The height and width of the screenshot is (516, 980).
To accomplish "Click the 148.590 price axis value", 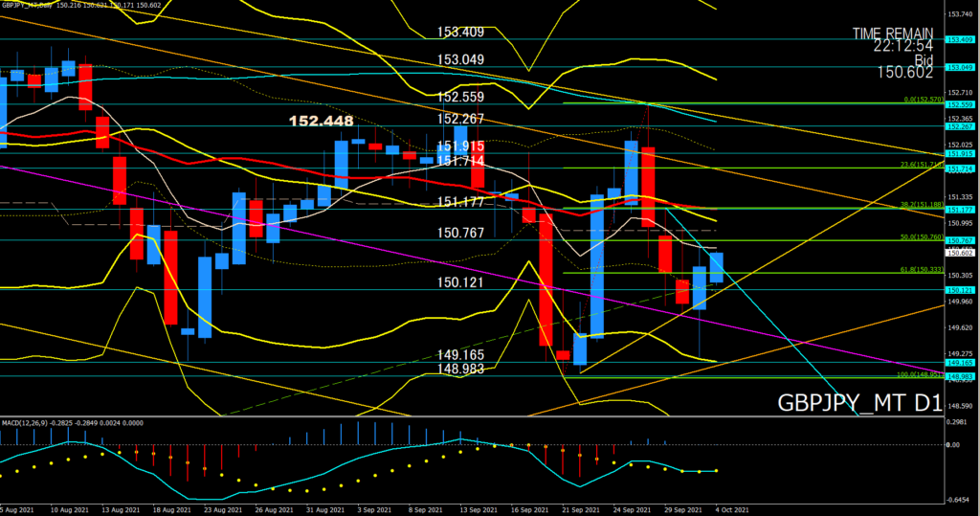I will [958, 406].
